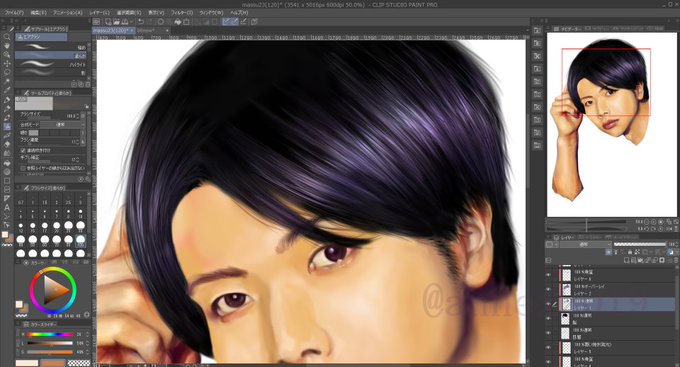Click the Undo arrow icon
The width and height of the screenshot is (680, 367).
141,21
